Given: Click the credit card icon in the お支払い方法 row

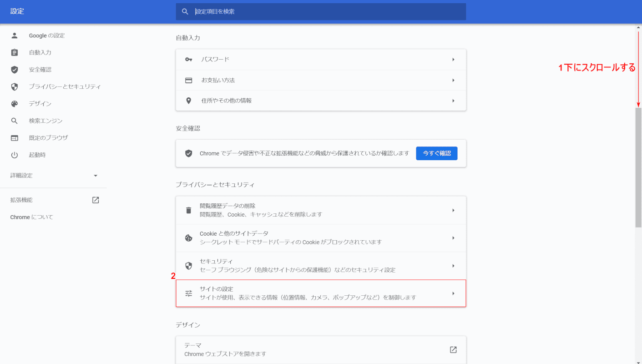Looking at the screenshot, I should pos(189,80).
